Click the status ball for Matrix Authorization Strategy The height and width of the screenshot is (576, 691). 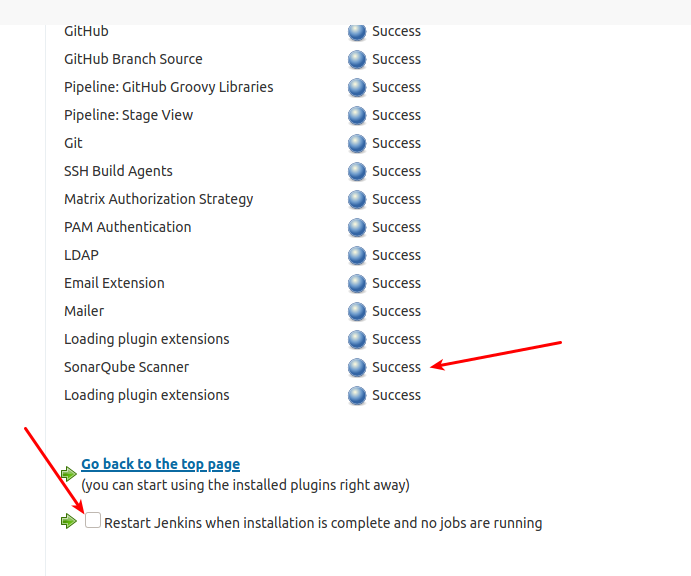357,199
